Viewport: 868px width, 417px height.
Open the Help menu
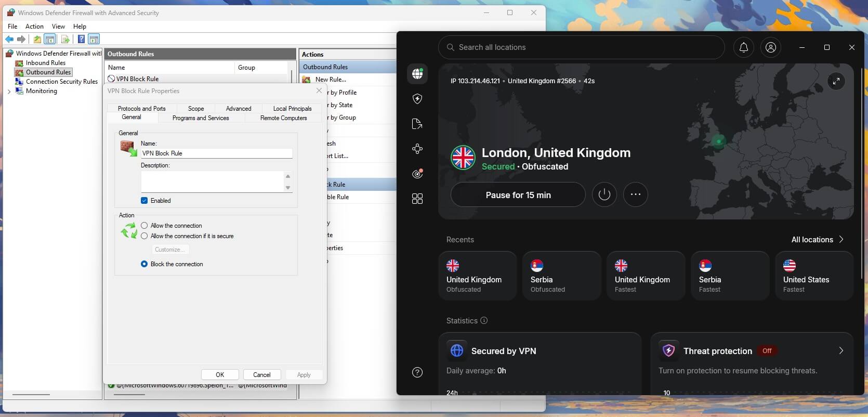tap(80, 26)
